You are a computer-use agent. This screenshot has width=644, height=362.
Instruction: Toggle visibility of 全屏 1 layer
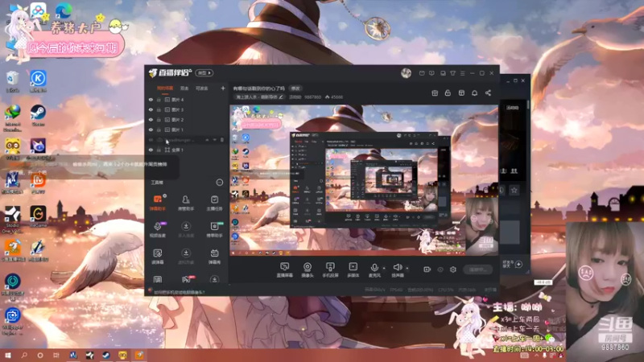pos(151,150)
